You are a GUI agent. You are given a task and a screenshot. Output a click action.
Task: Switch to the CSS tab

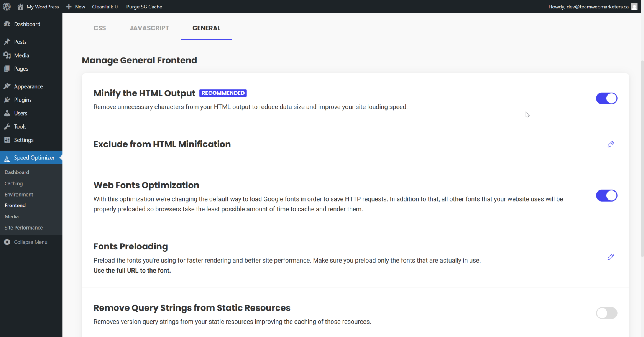(100, 28)
